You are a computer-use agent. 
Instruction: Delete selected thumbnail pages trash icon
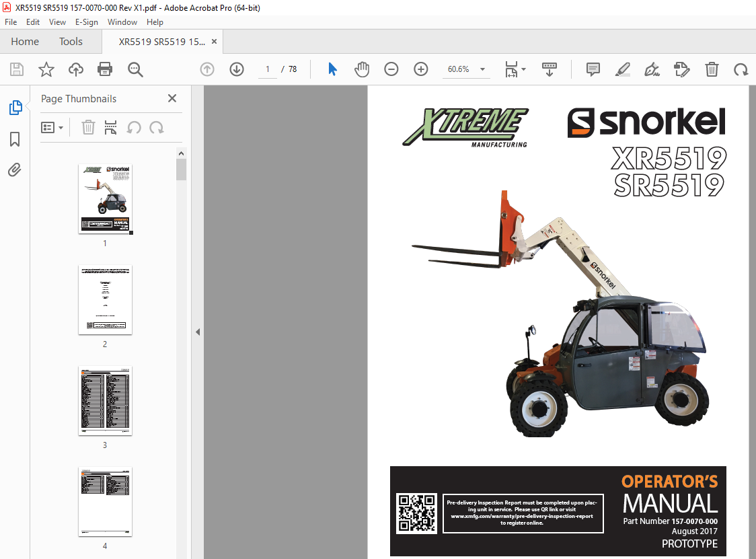88,128
